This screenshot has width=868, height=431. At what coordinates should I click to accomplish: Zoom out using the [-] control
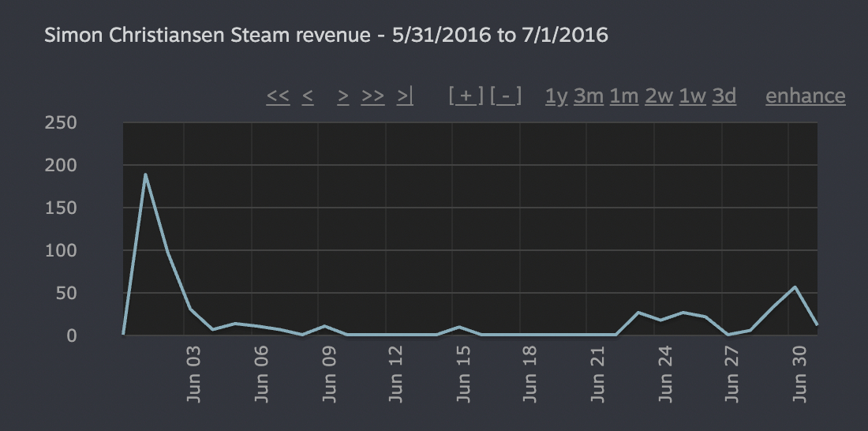coord(506,96)
